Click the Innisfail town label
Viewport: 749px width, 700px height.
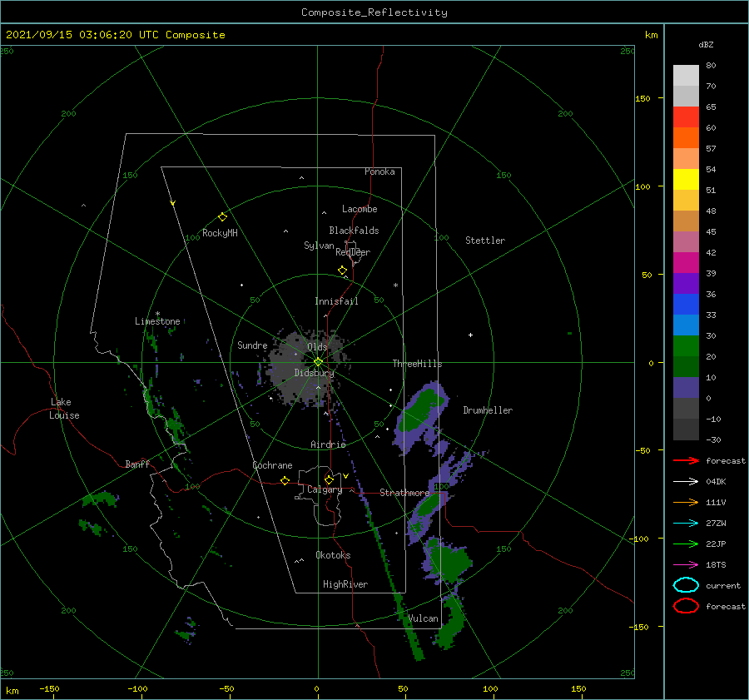click(336, 301)
